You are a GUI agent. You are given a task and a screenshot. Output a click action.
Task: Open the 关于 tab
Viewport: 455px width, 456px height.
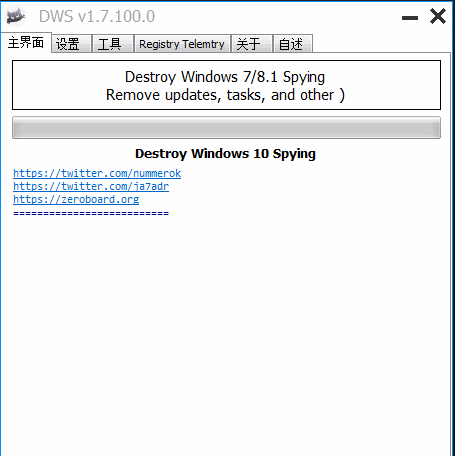[252, 44]
